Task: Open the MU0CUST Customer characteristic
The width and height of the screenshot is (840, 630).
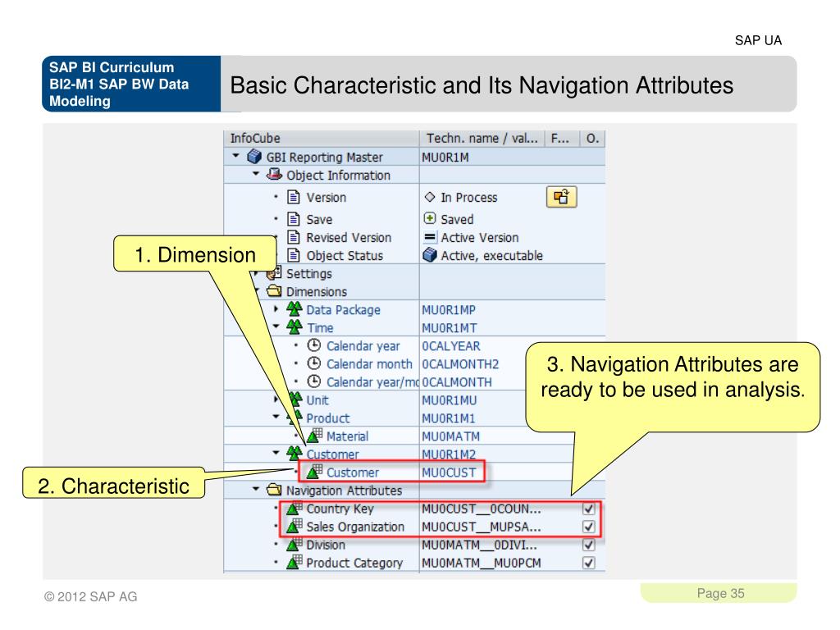Action: tap(354, 472)
